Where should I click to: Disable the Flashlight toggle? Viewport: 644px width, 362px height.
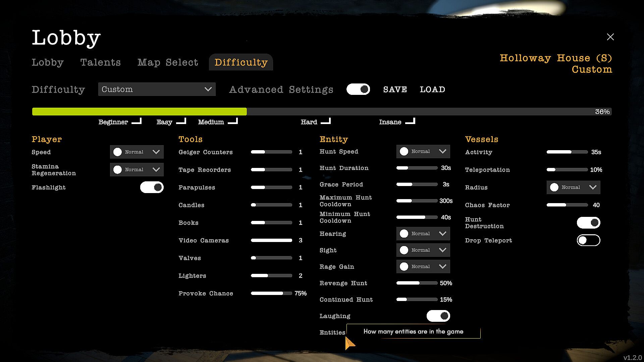pos(152,187)
